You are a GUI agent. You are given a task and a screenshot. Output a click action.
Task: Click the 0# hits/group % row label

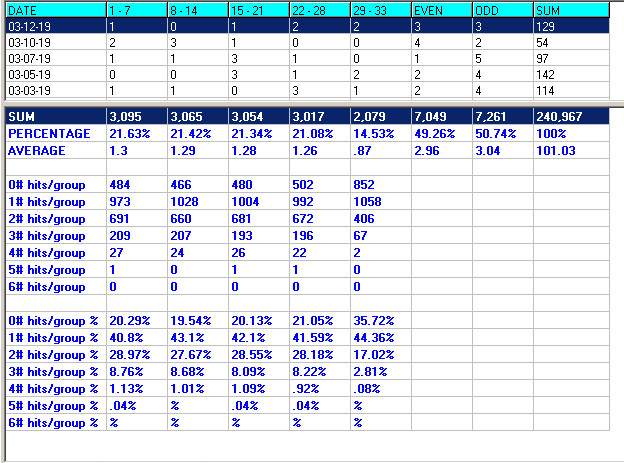point(53,321)
